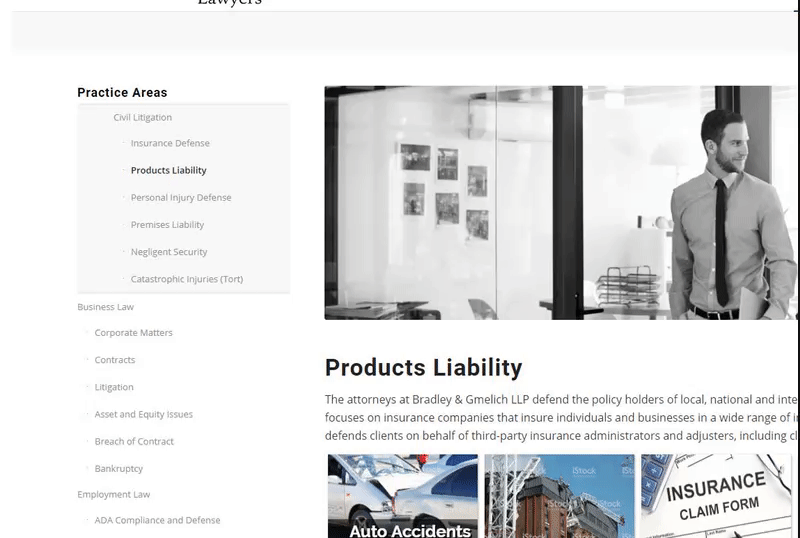Click the construction building image tile
The image size is (800, 538).
(x=560, y=496)
